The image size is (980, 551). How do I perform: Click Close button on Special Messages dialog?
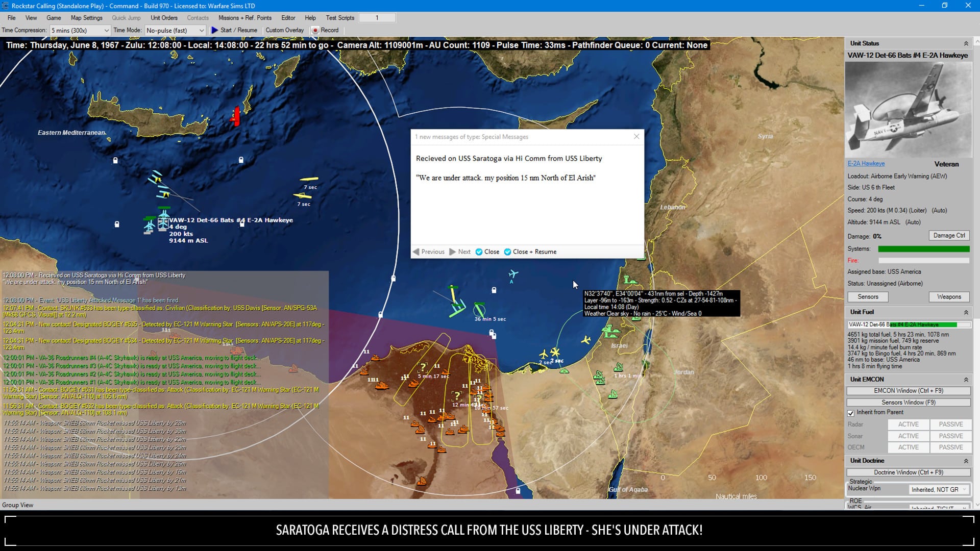(488, 252)
